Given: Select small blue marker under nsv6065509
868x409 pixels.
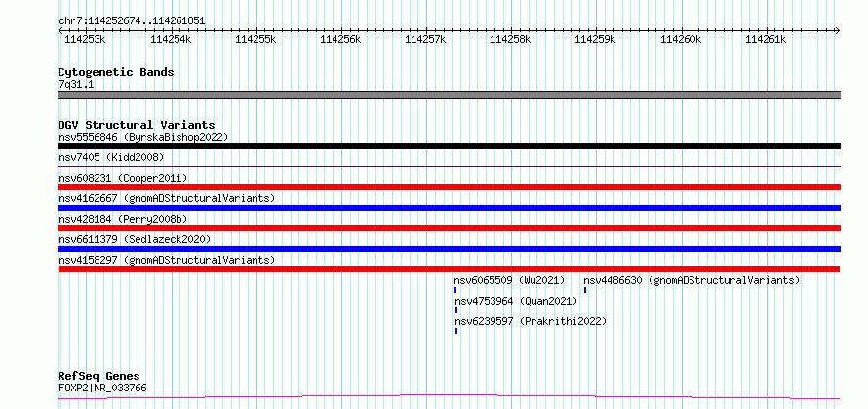Looking at the screenshot, I should tap(455, 290).
